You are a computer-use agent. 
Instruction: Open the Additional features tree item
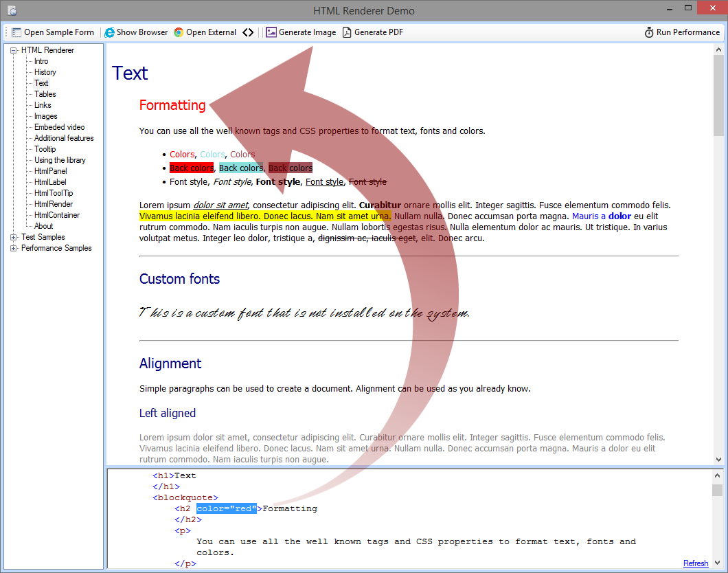click(x=64, y=138)
